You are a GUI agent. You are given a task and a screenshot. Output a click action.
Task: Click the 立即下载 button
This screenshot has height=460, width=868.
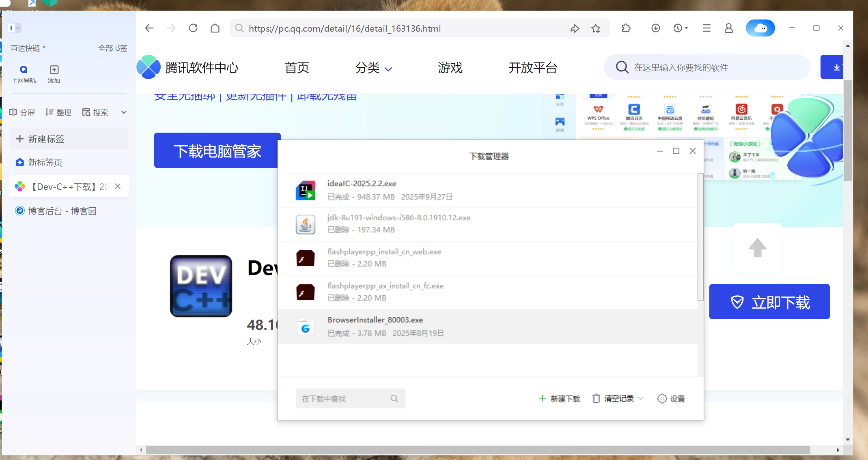pyautogui.click(x=769, y=302)
